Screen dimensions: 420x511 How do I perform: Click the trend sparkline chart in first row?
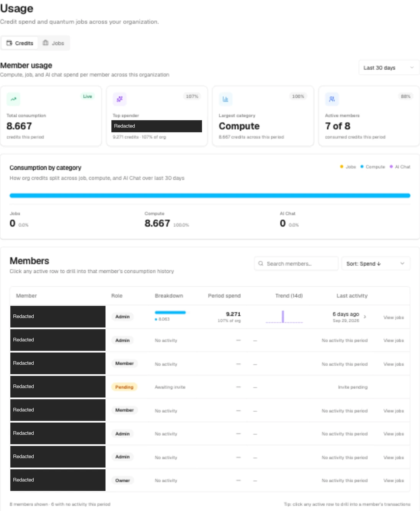pos(284,317)
